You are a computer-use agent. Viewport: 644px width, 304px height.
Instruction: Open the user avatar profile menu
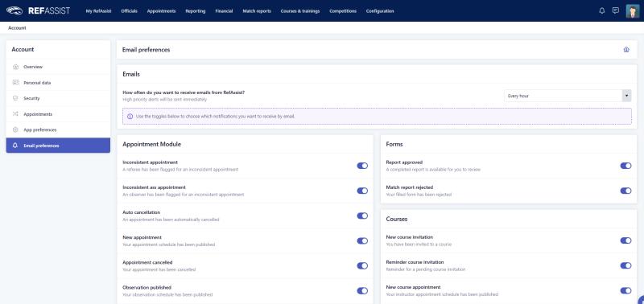[633, 11]
